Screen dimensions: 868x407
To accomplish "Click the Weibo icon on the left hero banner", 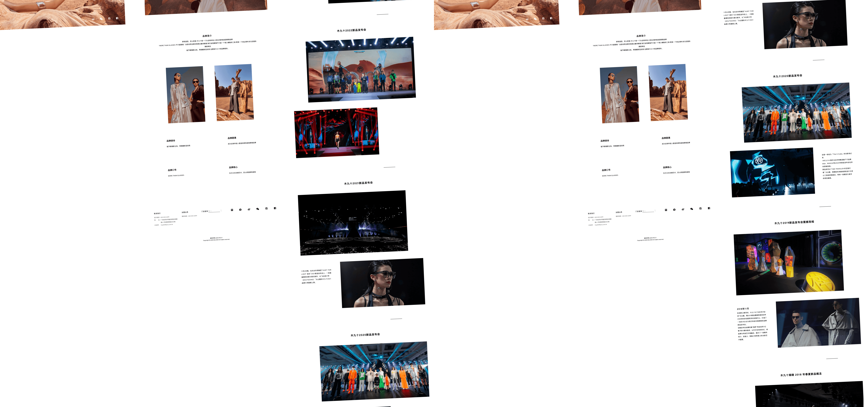I will coord(93,19).
